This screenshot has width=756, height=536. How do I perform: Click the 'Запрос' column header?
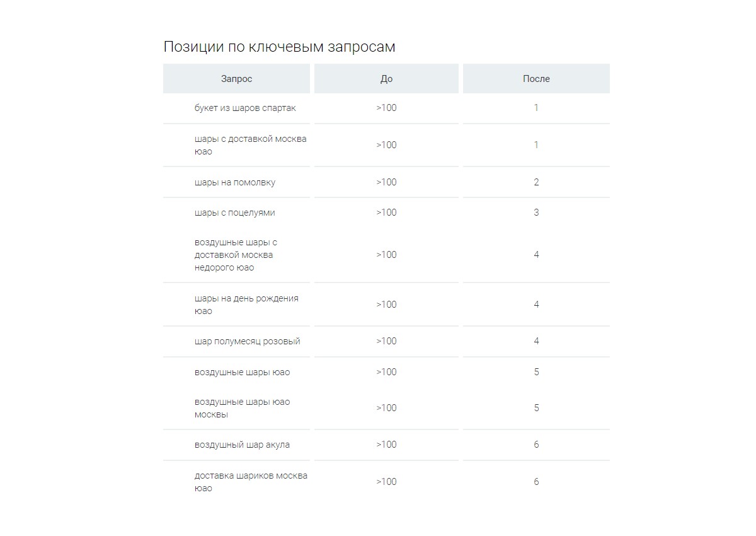coord(236,79)
